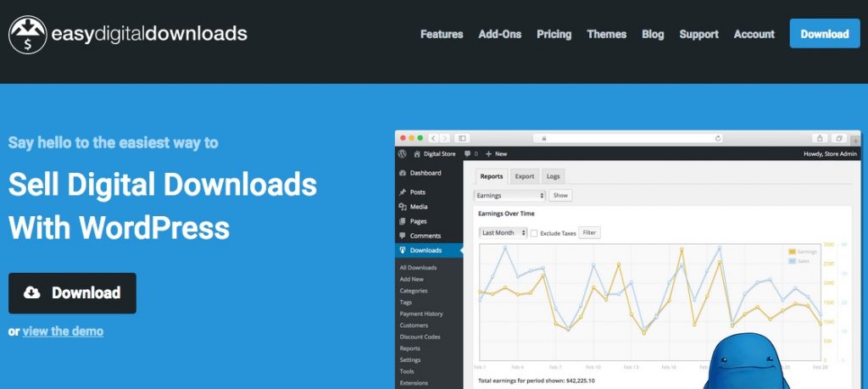Open Discount Codes in the sidebar
The width and height of the screenshot is (868, 389).
tap(420, 337)
